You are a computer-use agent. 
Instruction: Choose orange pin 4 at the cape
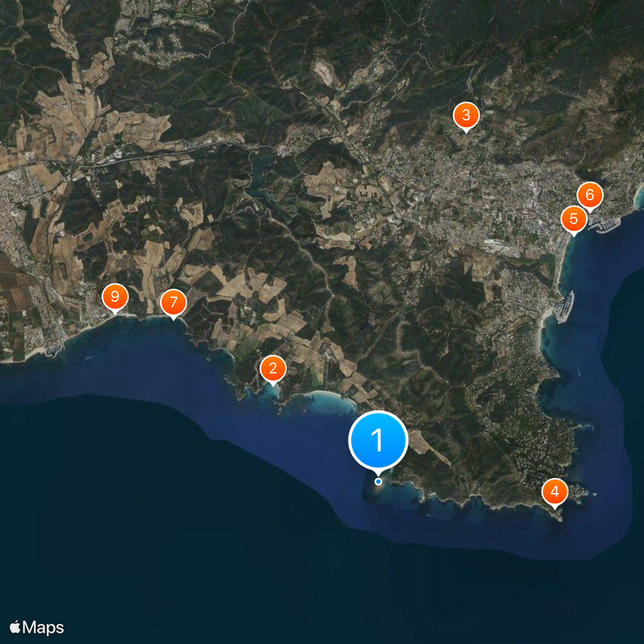pyautogui.click(x=555, y=493)
